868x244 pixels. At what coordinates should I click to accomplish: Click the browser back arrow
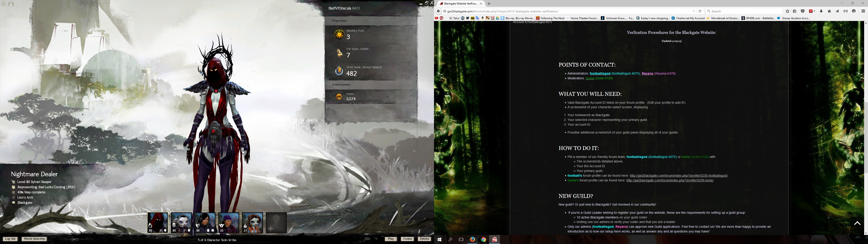coord(438,11)
